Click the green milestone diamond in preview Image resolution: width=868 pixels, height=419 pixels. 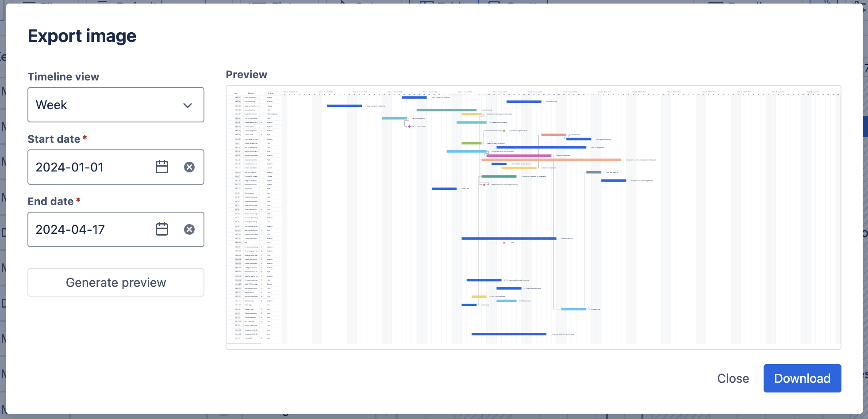click(504, 131)
